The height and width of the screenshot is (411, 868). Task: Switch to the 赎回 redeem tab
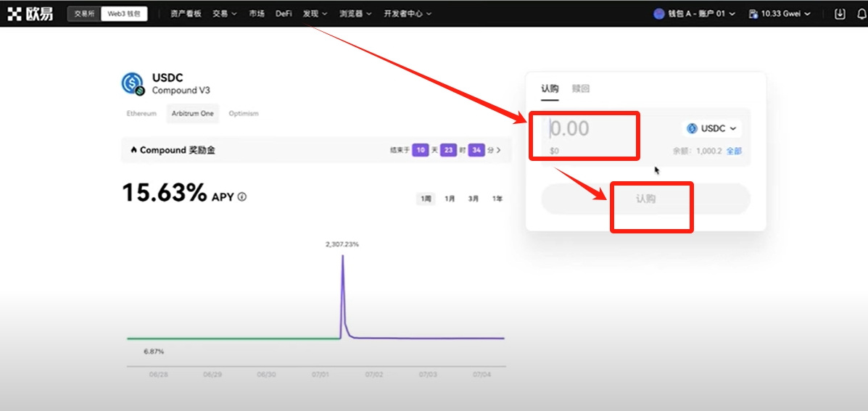[x=581, y=88]
